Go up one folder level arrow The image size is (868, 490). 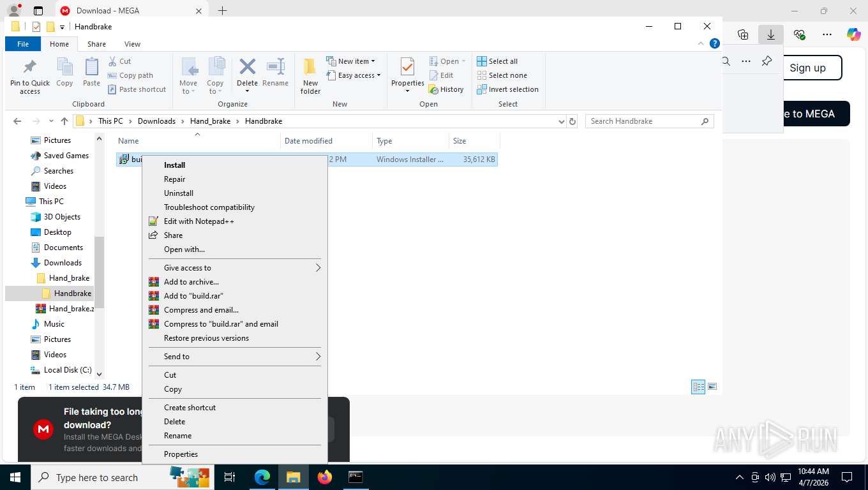coord(64,121)
